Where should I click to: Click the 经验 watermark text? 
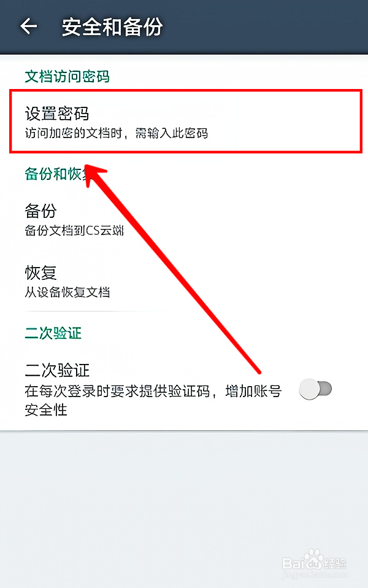pos(335,563)
